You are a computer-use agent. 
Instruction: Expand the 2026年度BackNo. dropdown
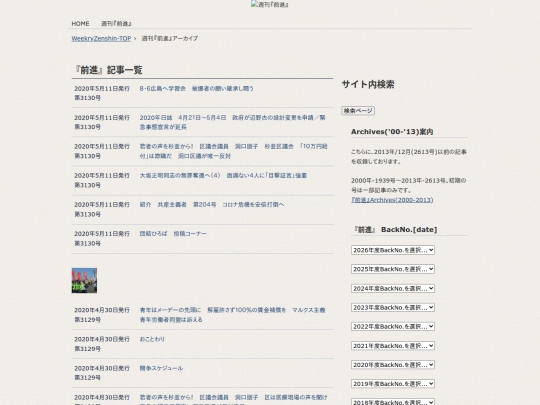coord(393,250)
